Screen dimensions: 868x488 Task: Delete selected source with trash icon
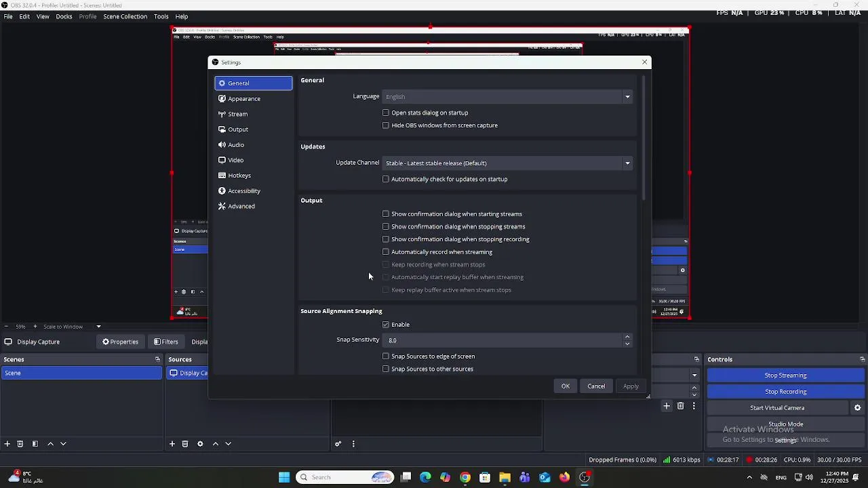pos(185,444)
